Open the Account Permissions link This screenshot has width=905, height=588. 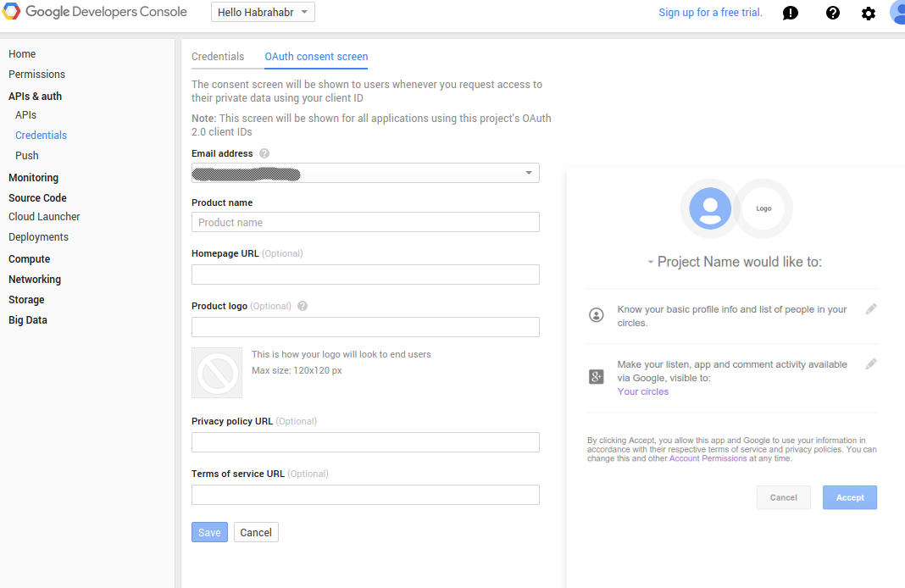coord(708,458)
